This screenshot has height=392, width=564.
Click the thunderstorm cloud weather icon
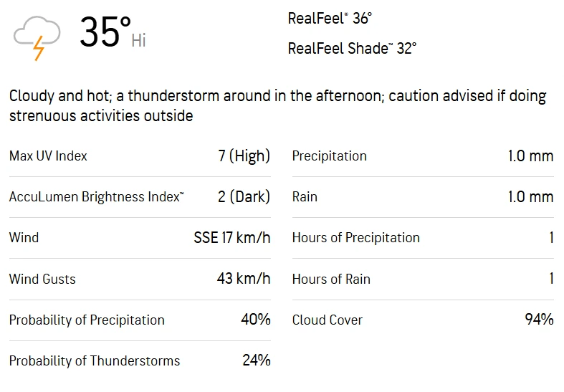click(37, 38)
